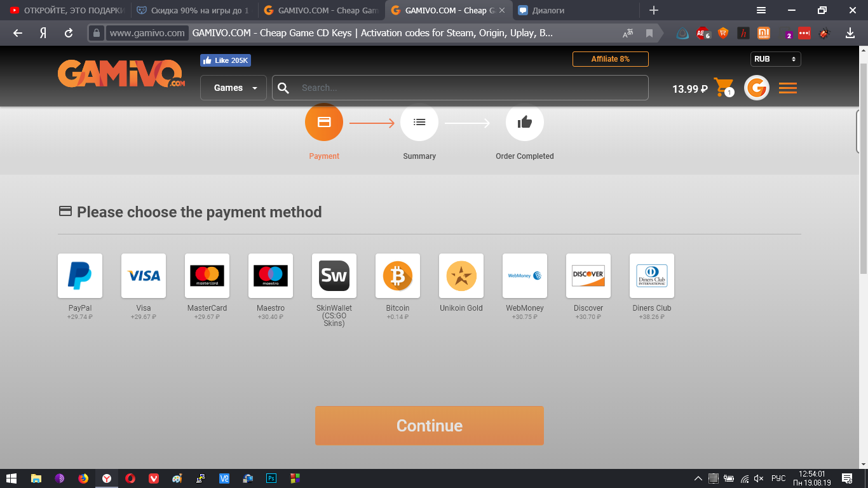Open the browser downloads arrow
Image resolution: width=868 pixels, height=488 pixels.
(x=850, y=33)
